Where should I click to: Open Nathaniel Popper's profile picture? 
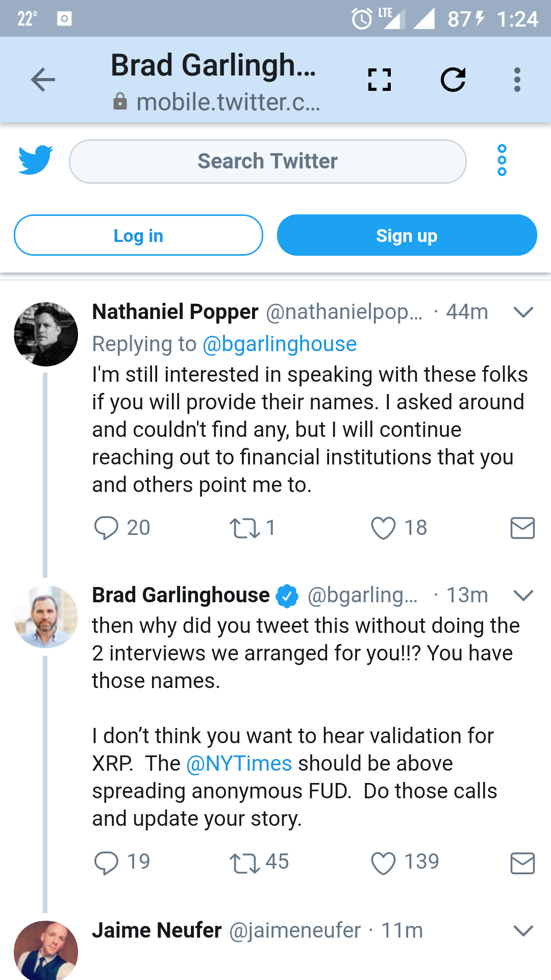tap(45, 334)
